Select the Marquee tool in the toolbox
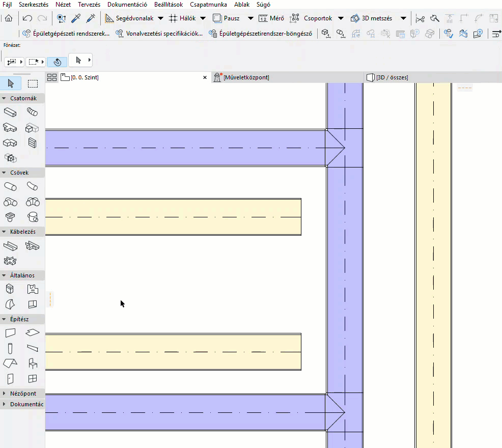The height and width of the screenshot is (448, 502). coord(33,84)
